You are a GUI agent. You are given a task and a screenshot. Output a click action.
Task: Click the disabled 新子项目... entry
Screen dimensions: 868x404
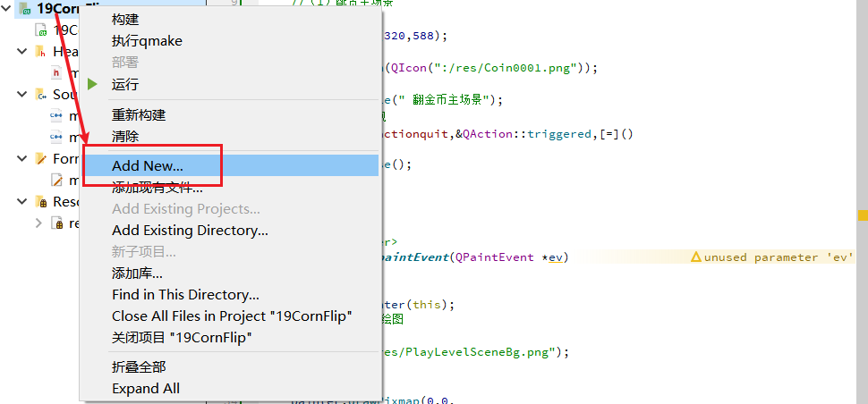point(231,252)
